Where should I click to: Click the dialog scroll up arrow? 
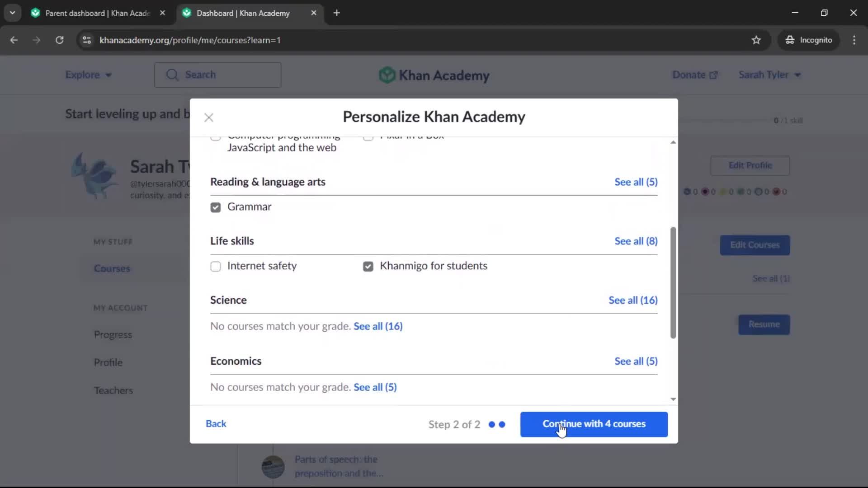673,142
